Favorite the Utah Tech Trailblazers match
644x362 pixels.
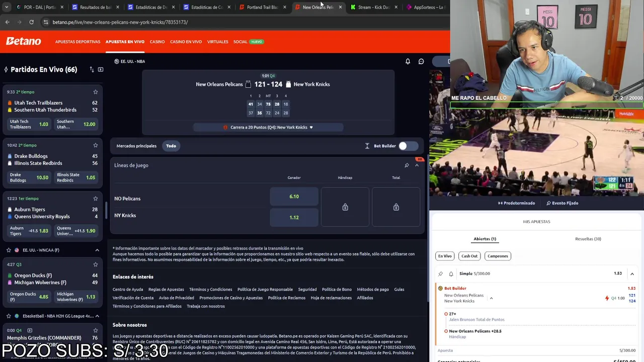point(95,92)
